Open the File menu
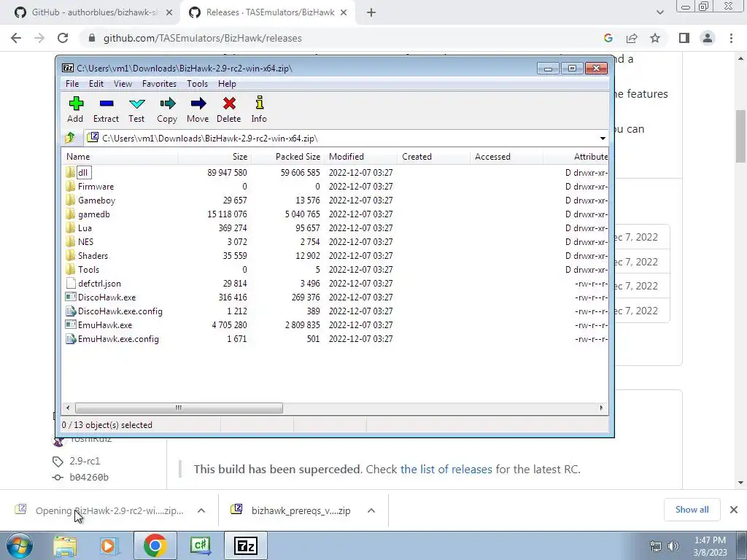The width and height of the screenshot is (747, 560). 72,84
